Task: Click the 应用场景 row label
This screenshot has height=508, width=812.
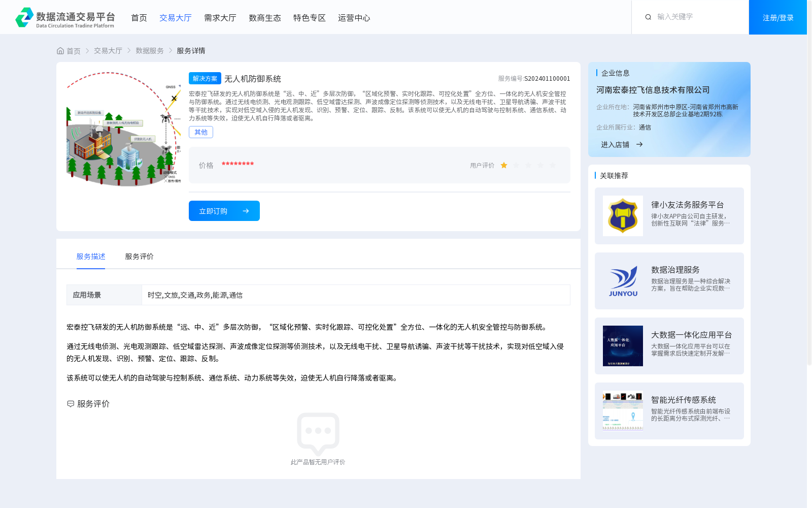Action: point(87,295)
